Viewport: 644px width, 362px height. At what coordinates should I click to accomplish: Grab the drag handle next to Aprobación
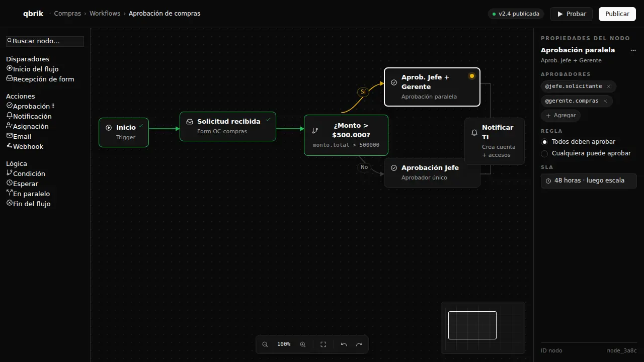pos(53,106)
